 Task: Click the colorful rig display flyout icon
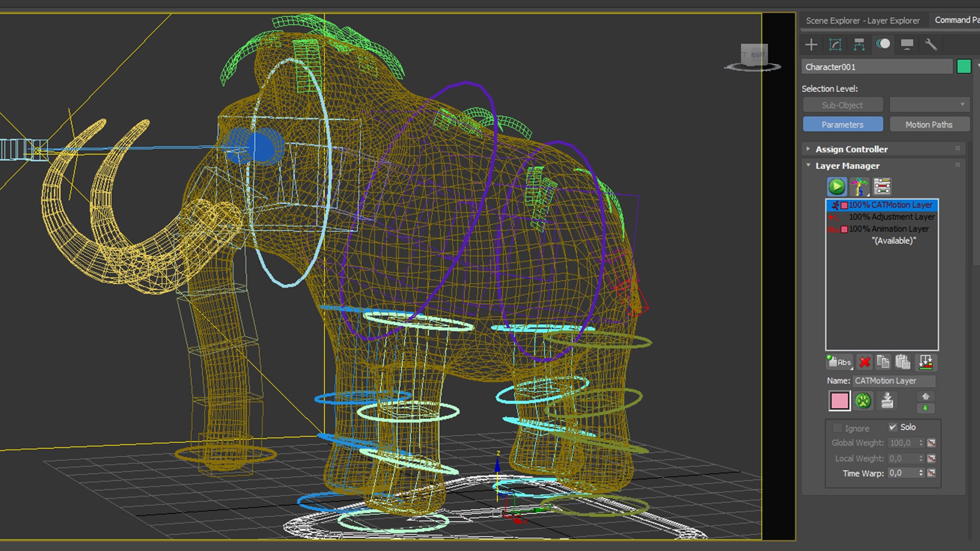point(860,187)
